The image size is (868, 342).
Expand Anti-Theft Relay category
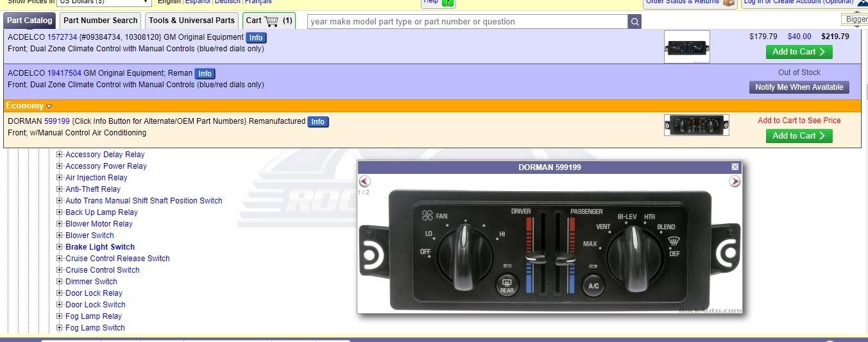(x=60, y=189)
